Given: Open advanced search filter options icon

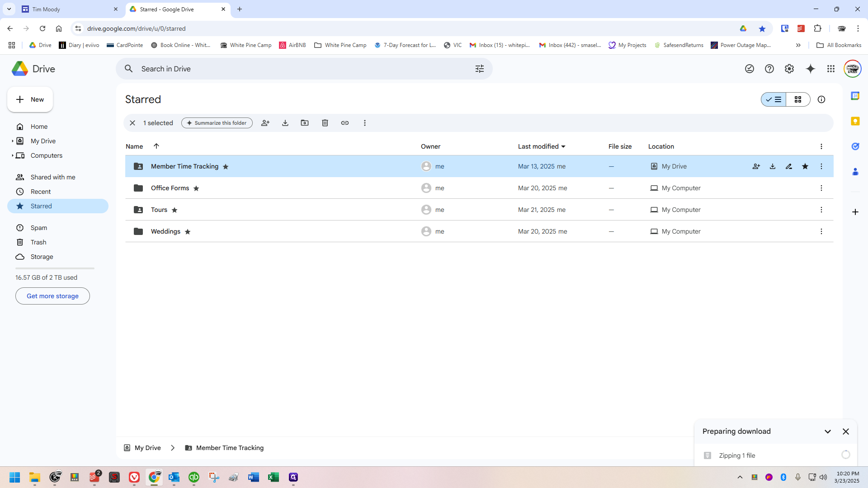Looking at the screenshot, I should click(x=480, y=69).
